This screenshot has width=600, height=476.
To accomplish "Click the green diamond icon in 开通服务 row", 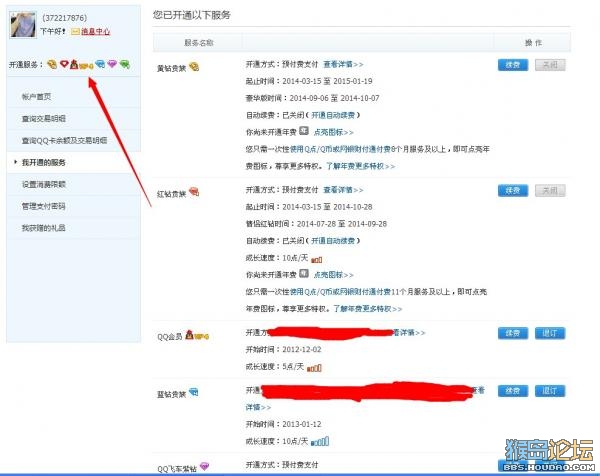I will point(124,64).
